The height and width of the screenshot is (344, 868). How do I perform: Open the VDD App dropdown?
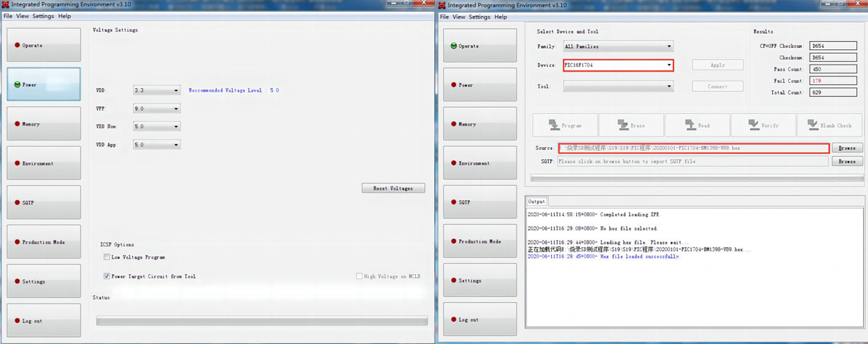[157, 145]
